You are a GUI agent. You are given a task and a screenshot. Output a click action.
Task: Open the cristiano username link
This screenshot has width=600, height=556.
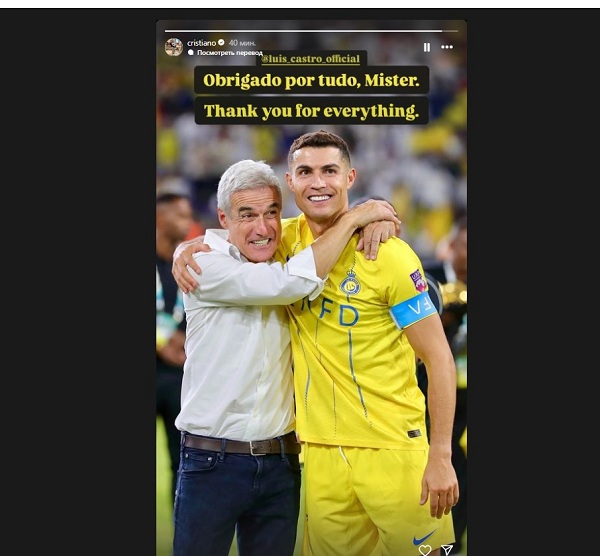202,43
